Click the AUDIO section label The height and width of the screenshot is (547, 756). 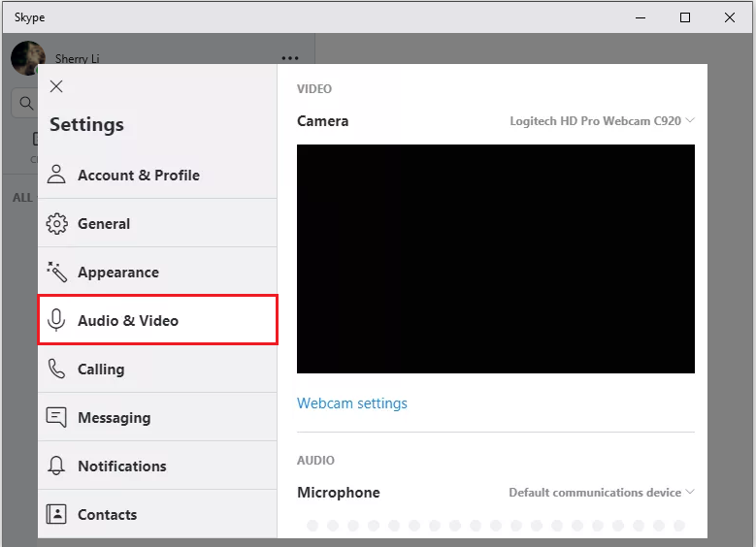point(315,461)
